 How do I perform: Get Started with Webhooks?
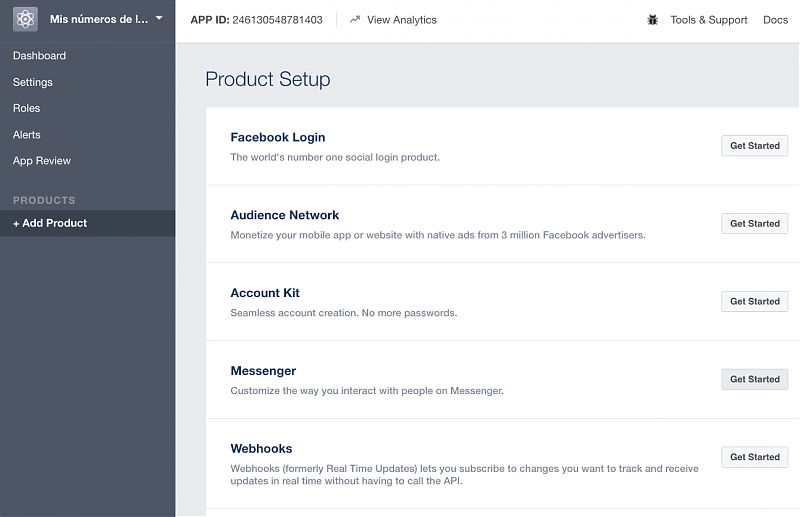point(755,457)
